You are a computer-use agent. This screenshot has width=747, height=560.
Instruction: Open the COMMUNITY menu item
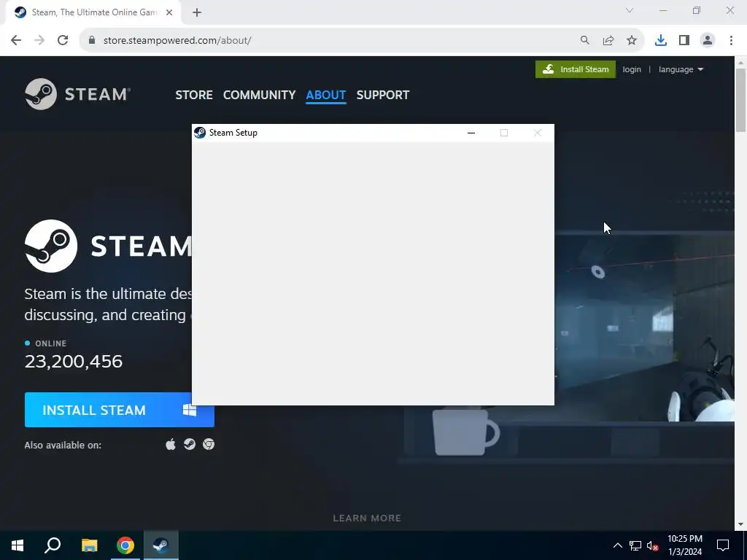point(259,95)
